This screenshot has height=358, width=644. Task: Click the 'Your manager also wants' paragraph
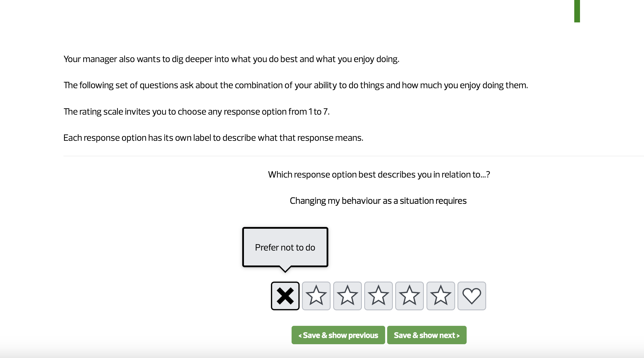(x=231, y=59)
